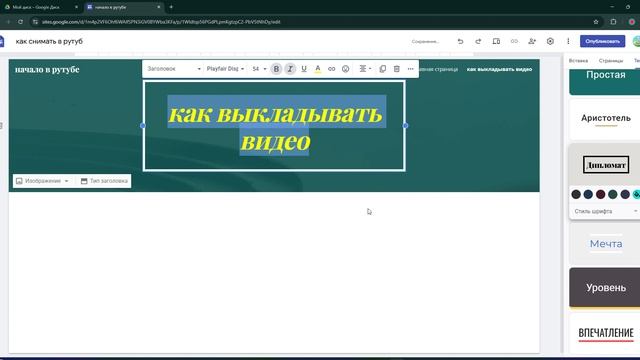Delete the heading text box
640x360 pixels.
(x=396, y=69)
